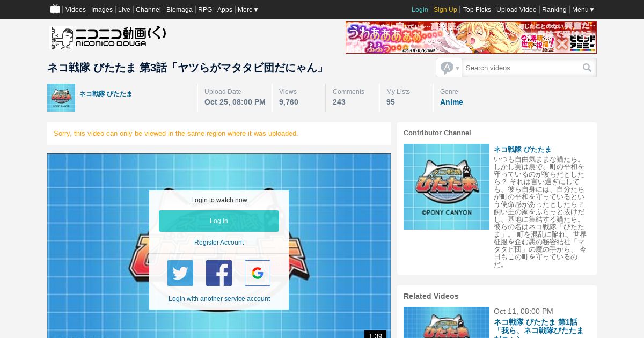Open Top Picks page

coord(477,10)
